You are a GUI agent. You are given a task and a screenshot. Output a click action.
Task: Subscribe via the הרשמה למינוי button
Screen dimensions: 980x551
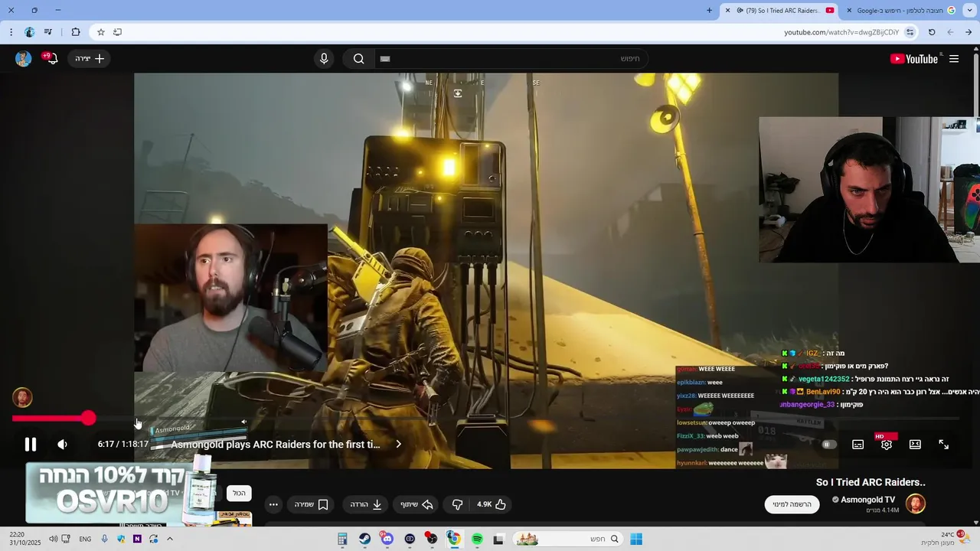[x=792, y=504]
